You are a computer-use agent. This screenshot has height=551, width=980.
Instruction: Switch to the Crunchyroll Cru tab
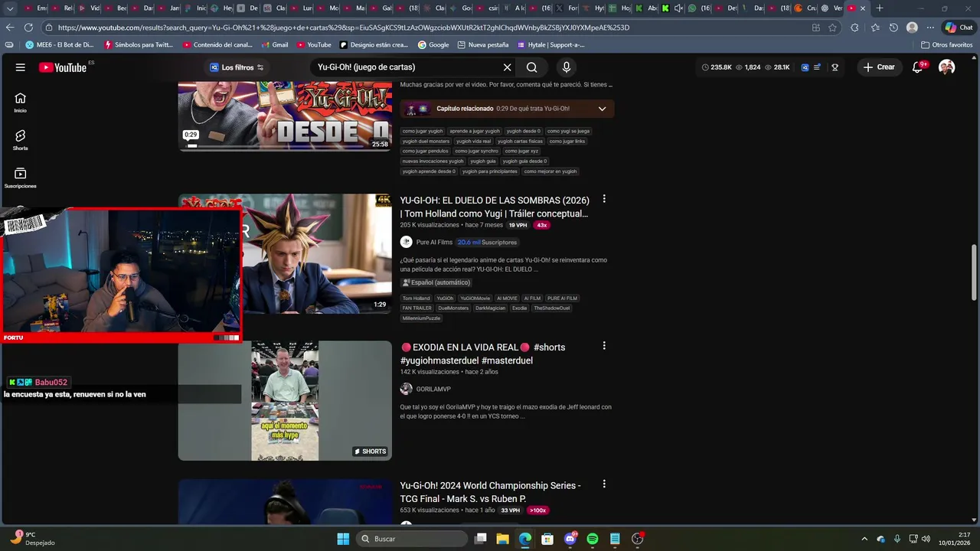click(x=804, y=8)
